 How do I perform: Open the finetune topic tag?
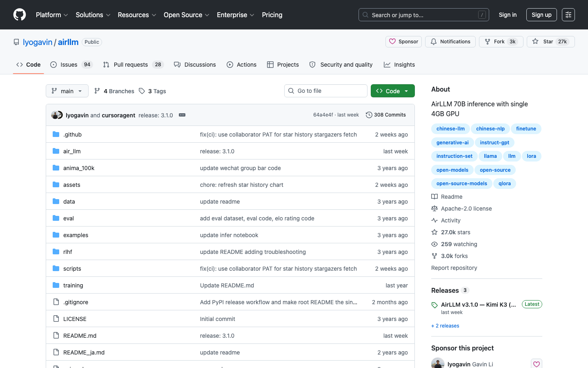coord(526,129)
